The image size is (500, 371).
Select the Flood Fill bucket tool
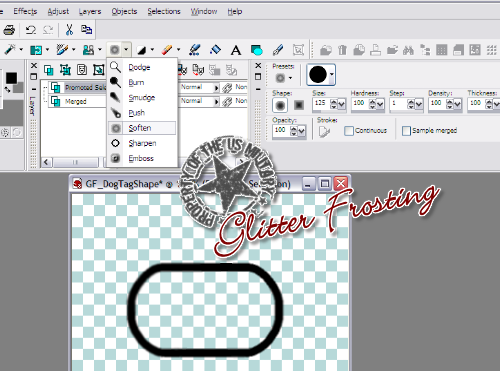[x=215, y=50]
